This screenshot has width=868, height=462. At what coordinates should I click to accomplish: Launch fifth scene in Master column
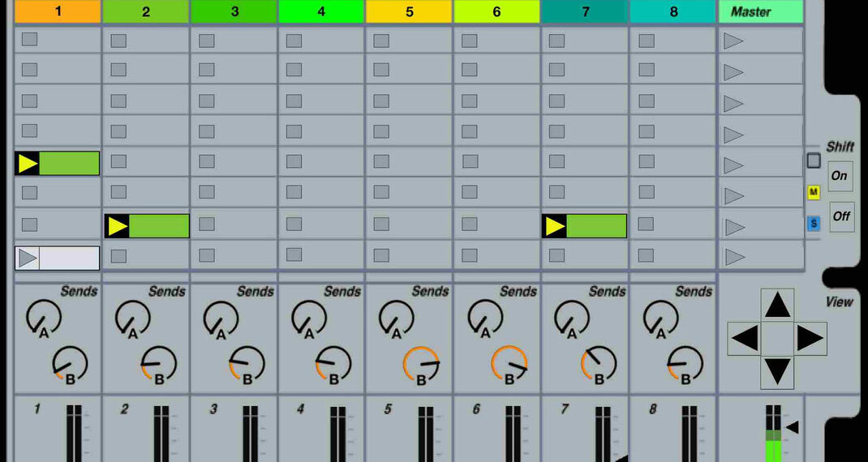point(733,165)
